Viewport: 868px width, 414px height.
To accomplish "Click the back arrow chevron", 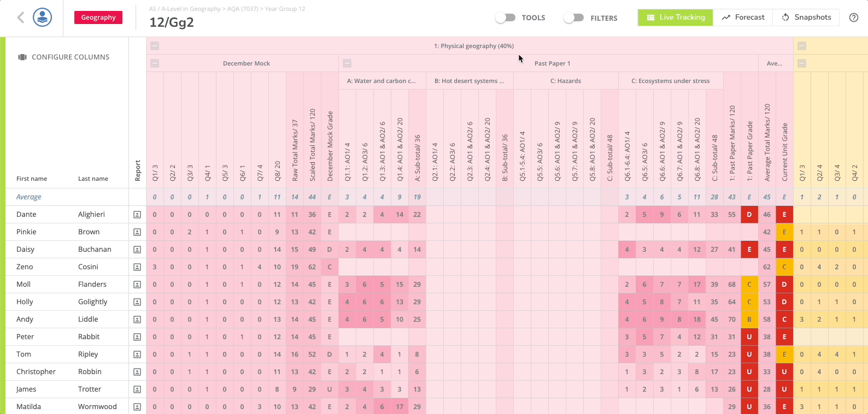I will 21,18.
